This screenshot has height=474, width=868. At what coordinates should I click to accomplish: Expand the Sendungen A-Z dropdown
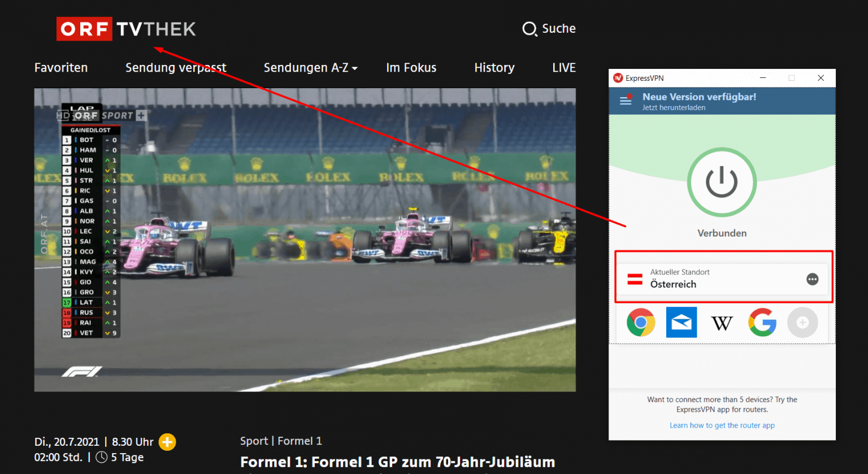click(310, 68)
